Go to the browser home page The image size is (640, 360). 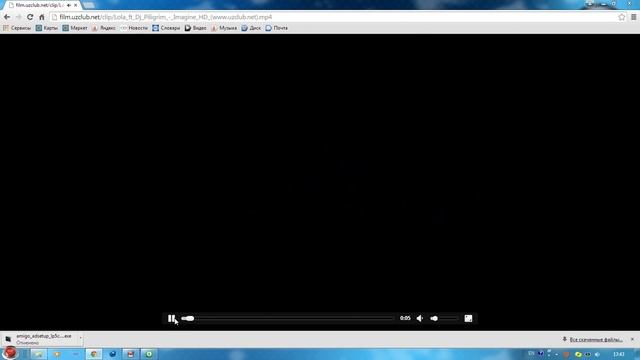(42, 17)
